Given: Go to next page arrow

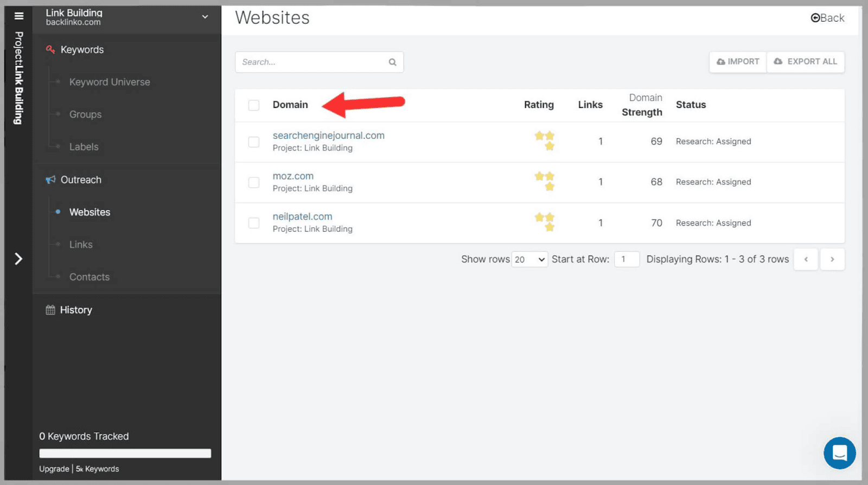Looking at the screenshot, I should click(x=832, y=259).
